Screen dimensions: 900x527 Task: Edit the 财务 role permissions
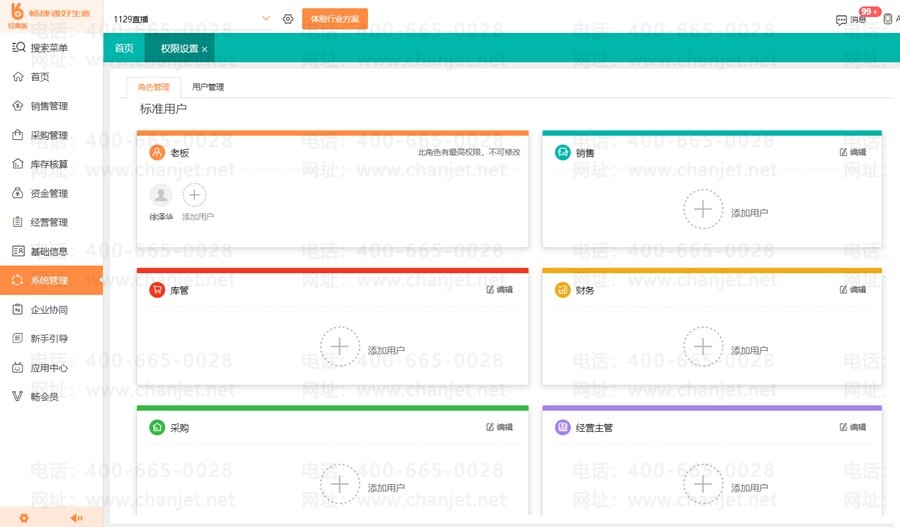tap(853, 289)
